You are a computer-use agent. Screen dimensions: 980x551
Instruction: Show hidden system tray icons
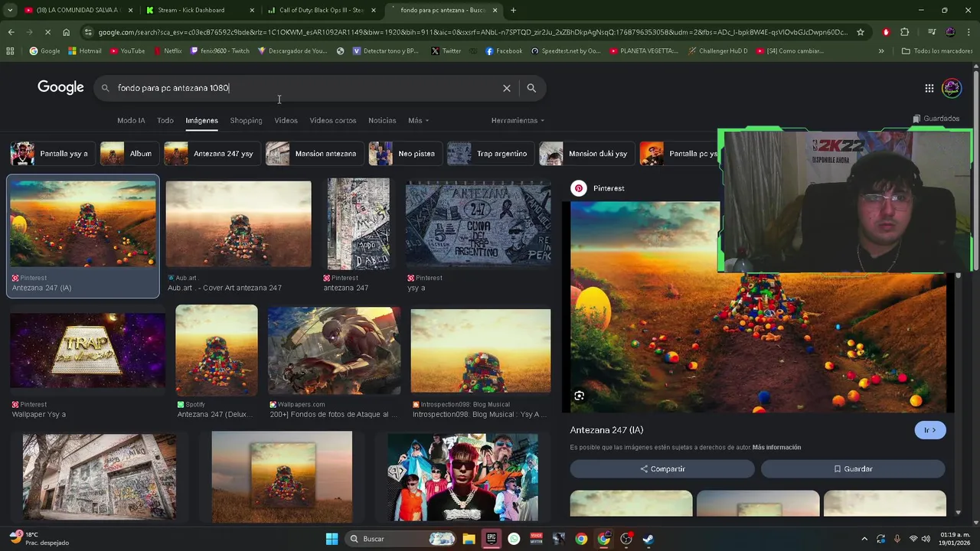click(x=864, y=539)
